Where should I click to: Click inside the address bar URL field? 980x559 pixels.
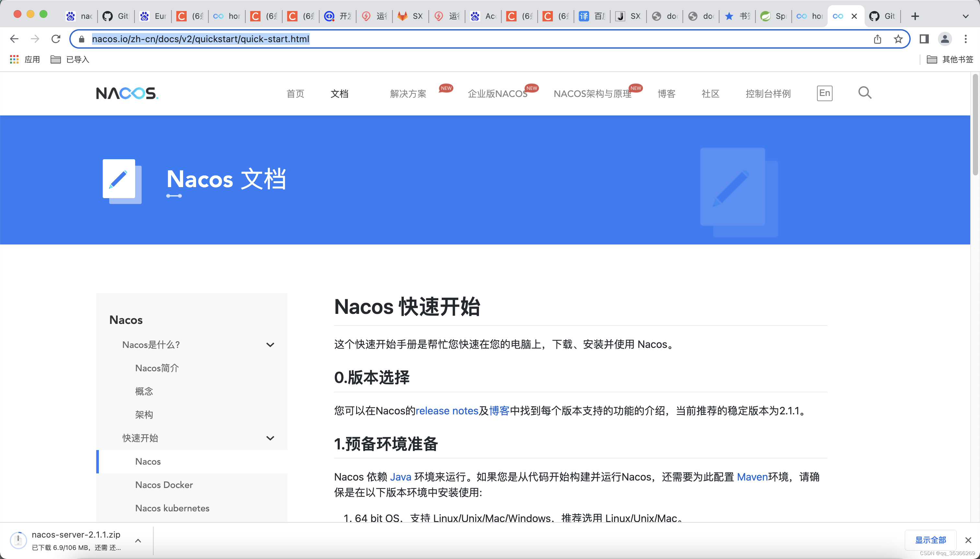pyautogui.click(x=269, y=38)
